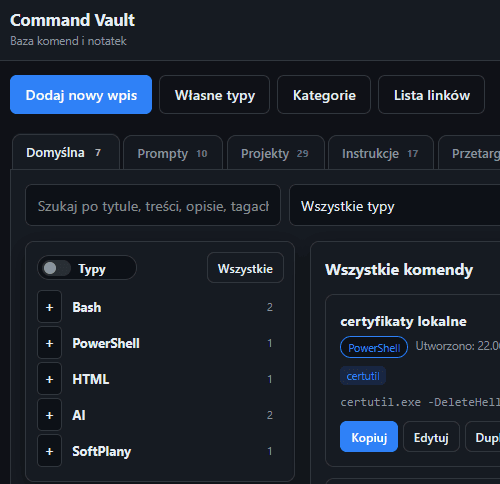
Task: Focus the search field Szukaj po tytule
Action: pos(153,205)
